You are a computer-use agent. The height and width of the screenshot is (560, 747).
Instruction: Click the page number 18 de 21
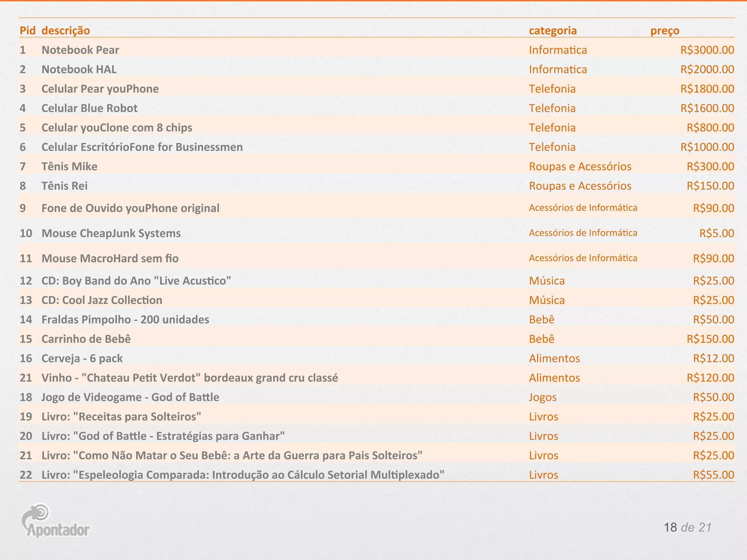(688, 528)
